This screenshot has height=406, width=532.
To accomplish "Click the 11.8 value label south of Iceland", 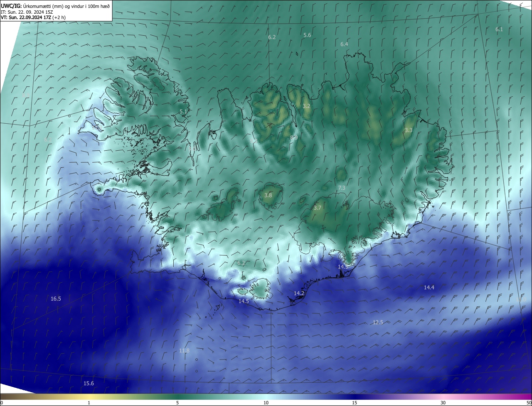I will [184, 351].
